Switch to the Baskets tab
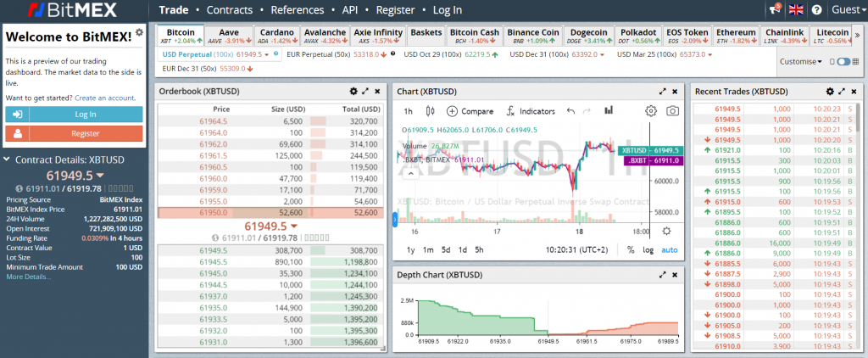This screenshot has height=358, width=868. pyautogui.click(x=426, y=36)
